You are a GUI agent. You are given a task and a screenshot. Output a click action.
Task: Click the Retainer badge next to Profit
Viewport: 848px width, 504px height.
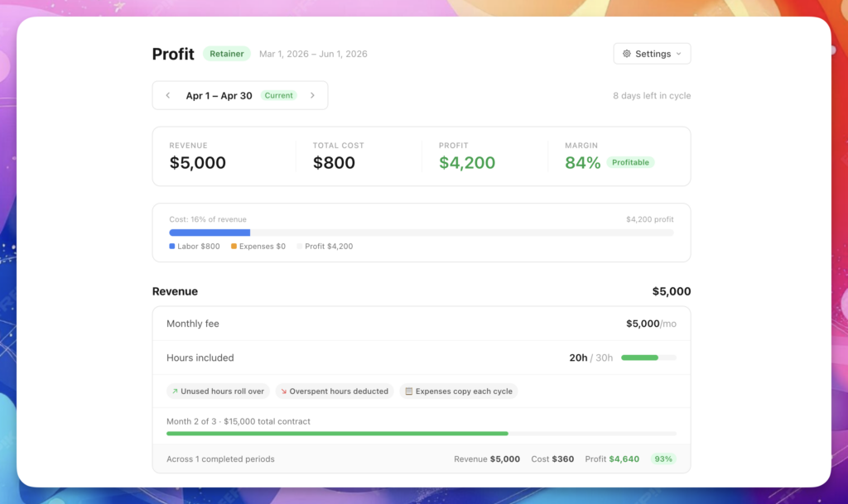coord(226,54)
